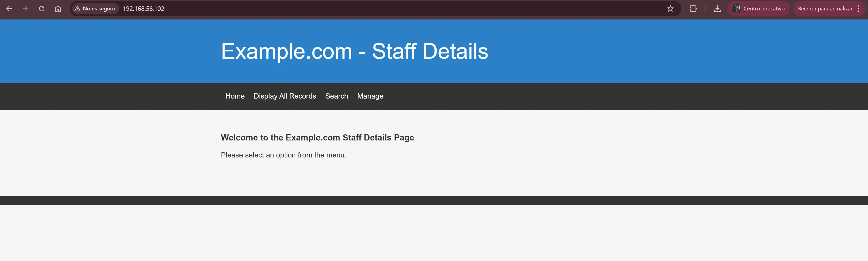Click the Welcome to Staff Details heading
Screen dimensions: 868x261
pyautogui.click(x=317, y=138)
